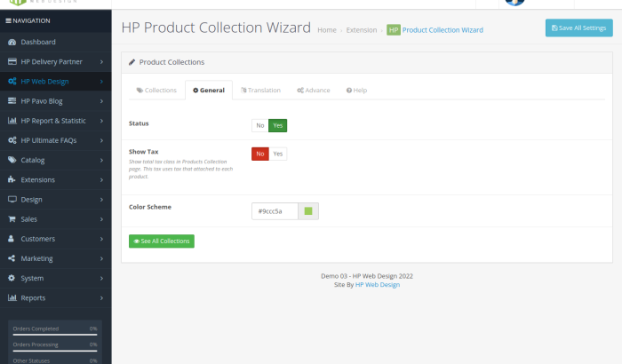Click the green Color Scheme swatch

pos(308,211)
